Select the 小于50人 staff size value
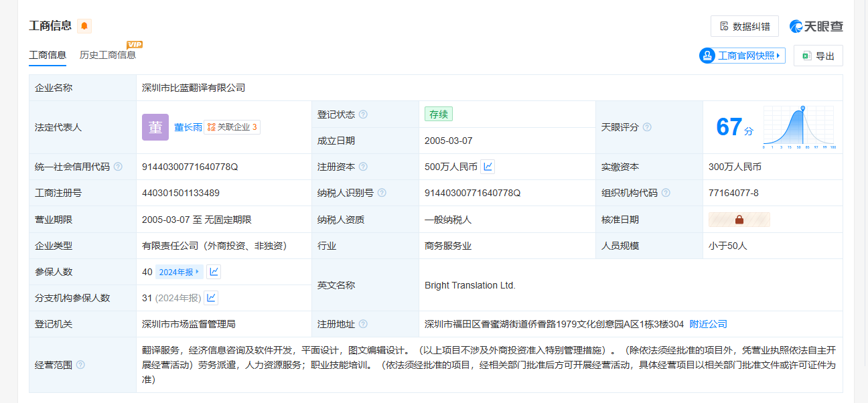The image size is (868, 403). [727, 246]
